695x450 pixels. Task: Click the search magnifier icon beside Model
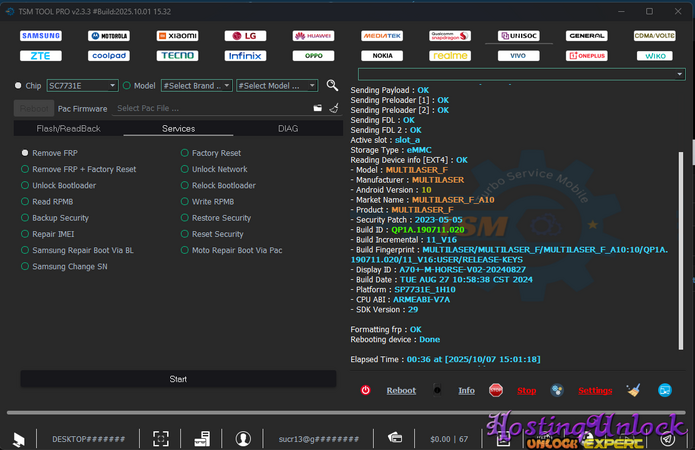(333, 86)
